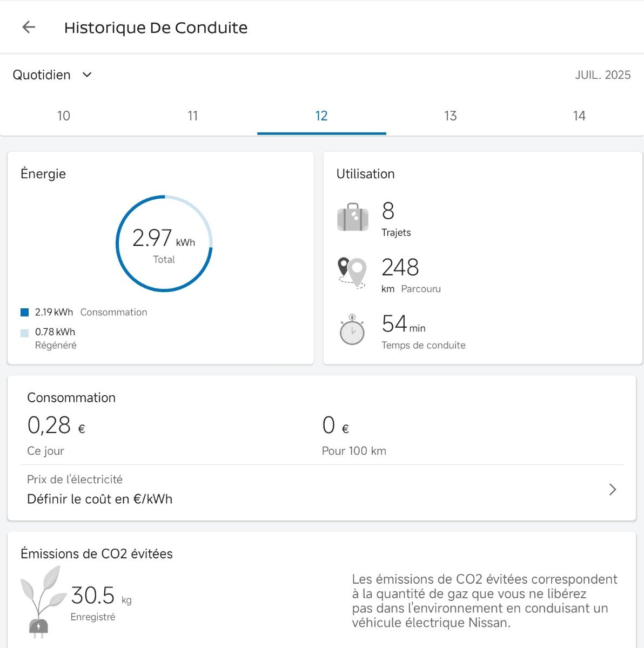Screen dimensions: 644x648
Task: Select day 13 tab
Action: coord(451,116)
